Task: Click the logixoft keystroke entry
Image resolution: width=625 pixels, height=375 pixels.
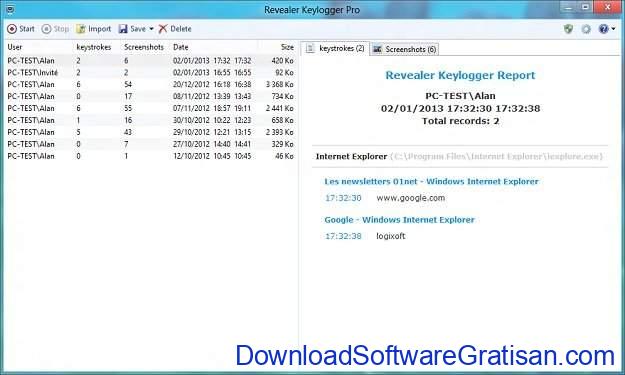Action: [x=391, y=236]
